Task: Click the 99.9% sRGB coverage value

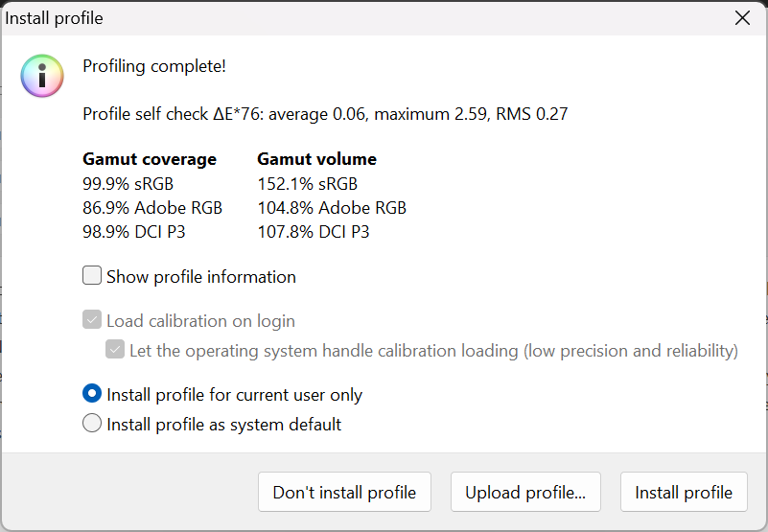Action: point(128,183)
